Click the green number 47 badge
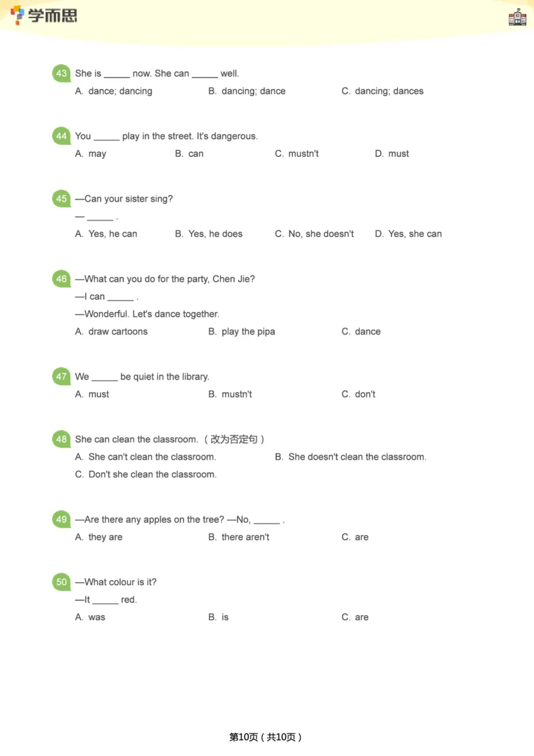The height and width of the screenshot is (756, 534). point(61,377)
